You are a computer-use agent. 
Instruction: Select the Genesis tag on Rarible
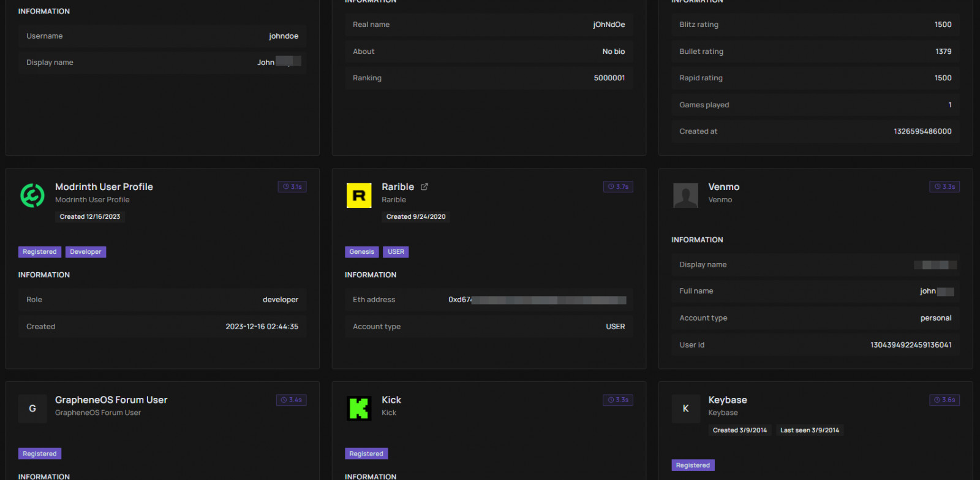pyautogui.click(x=361, y=252)
